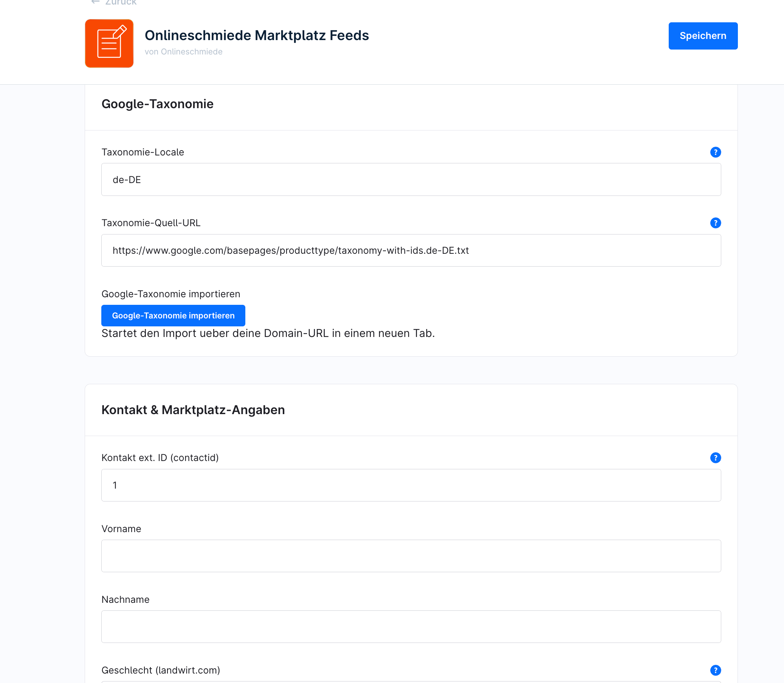The width and height of the screenshot is (784, 683).
Task: Focus the Kontakt ext. ID field
Action: pos(411,485)
